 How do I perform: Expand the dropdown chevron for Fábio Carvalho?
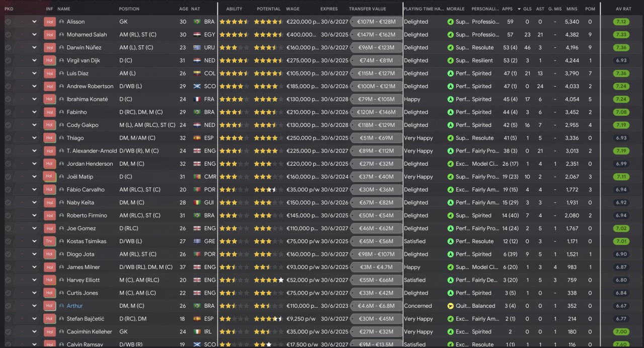click(34, 190)
